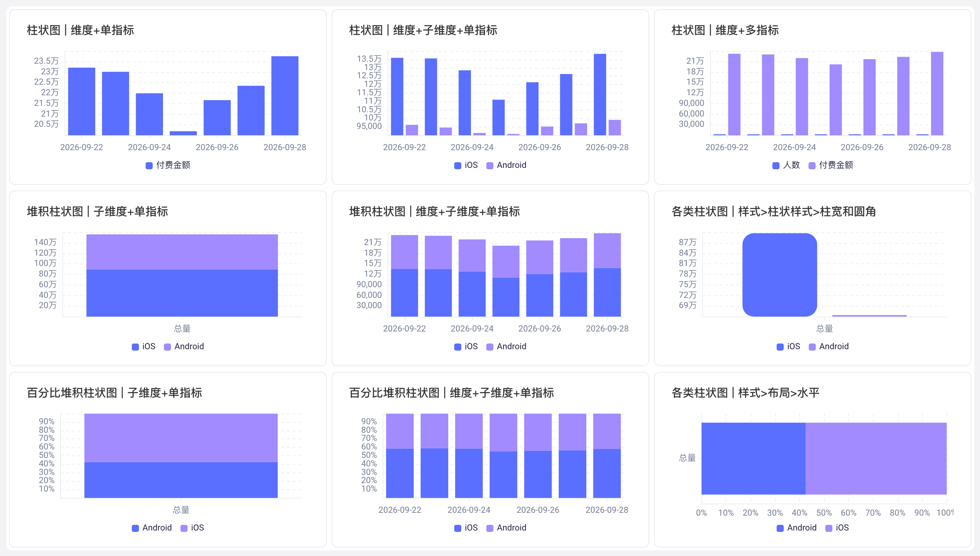980x556 pixels.
Task: Click blue Android segment in horizontal 布局>水平 chart
Action: pos(754,458)
